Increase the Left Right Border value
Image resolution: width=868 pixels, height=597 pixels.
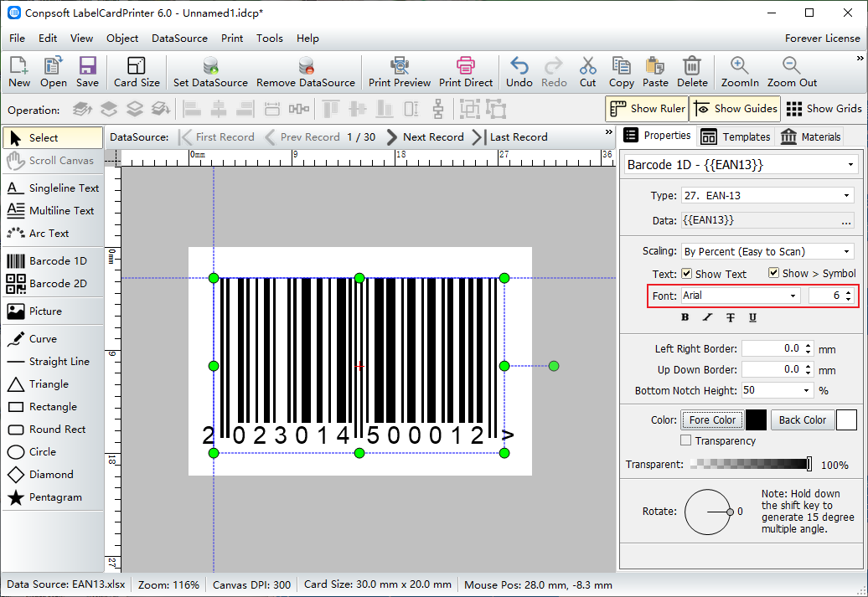tap(809, 345)
